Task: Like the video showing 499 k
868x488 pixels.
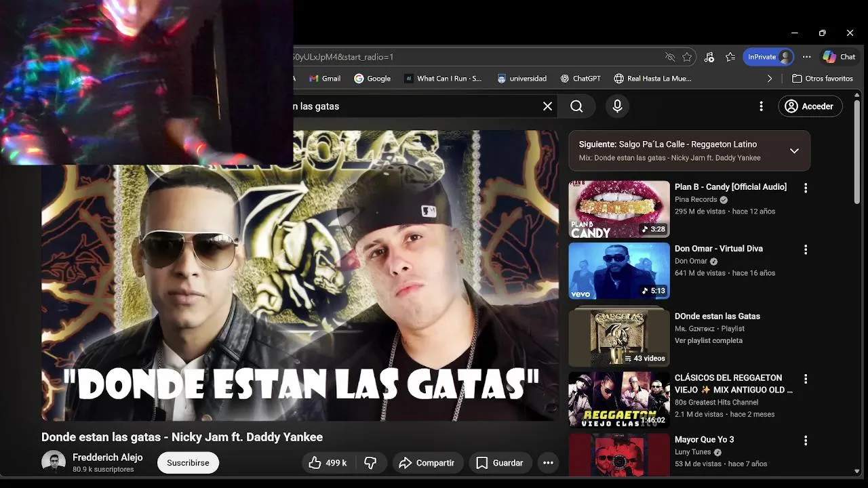Action: pos(330,463)
